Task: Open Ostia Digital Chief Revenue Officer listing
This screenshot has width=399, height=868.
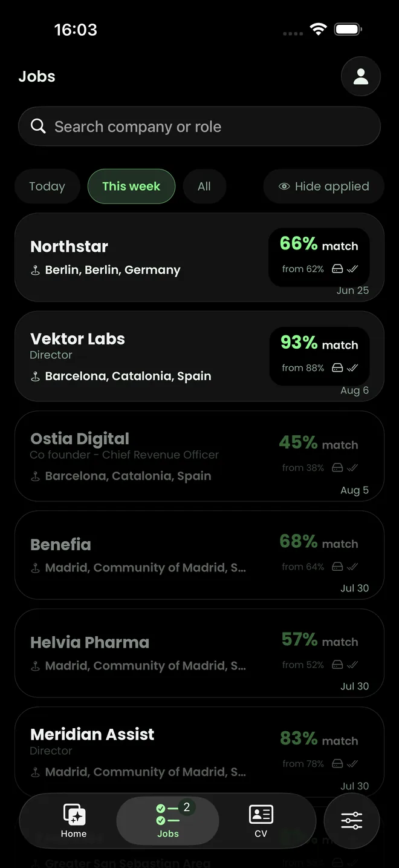Action: tap(199, 456)
